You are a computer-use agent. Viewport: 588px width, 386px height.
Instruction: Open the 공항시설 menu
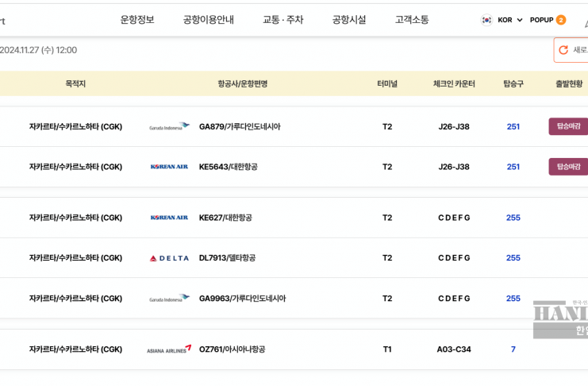(349, 20)
